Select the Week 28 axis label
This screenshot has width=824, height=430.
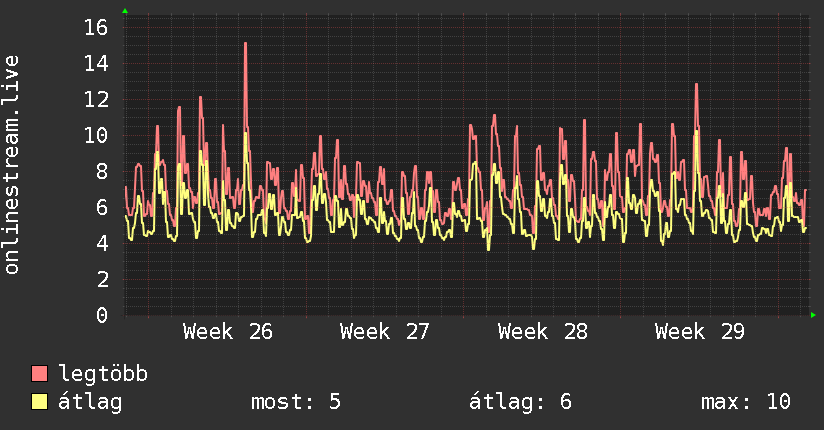(542, 332)
